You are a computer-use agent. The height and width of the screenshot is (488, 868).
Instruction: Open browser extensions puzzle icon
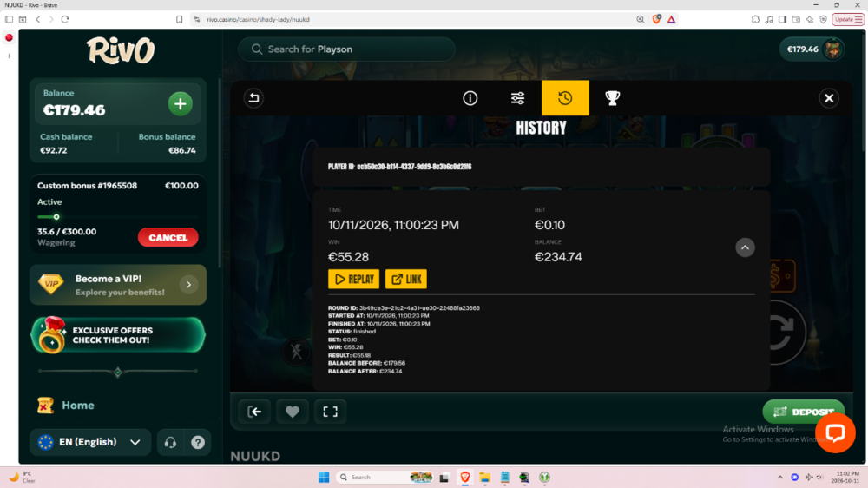click(756, 19)
